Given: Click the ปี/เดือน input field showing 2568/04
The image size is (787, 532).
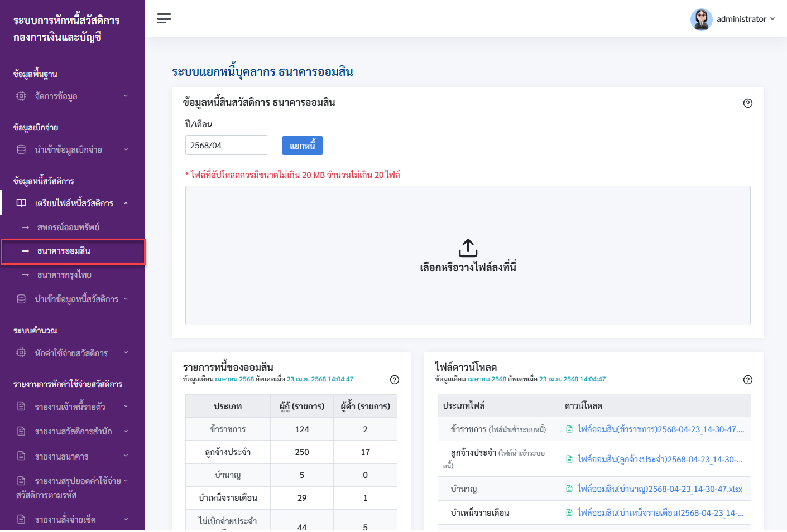Looking at the screenshot, I should tap(227, 145).
